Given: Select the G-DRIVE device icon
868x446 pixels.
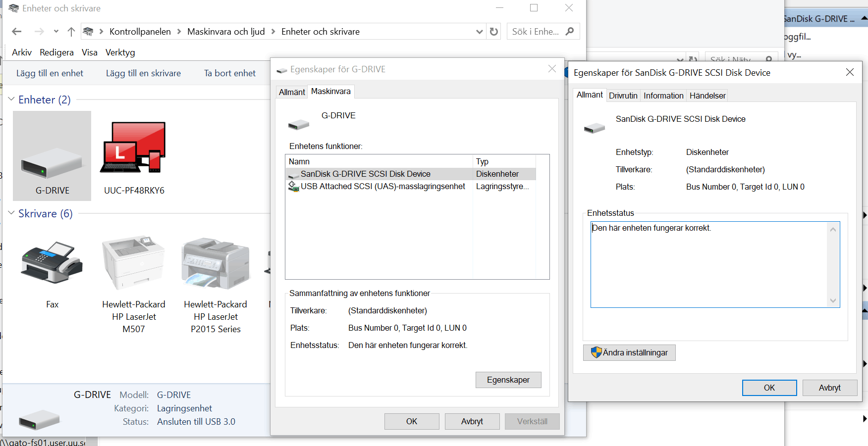Looking at the screenshot, I should pyautogui.click(x=52, y=155).
